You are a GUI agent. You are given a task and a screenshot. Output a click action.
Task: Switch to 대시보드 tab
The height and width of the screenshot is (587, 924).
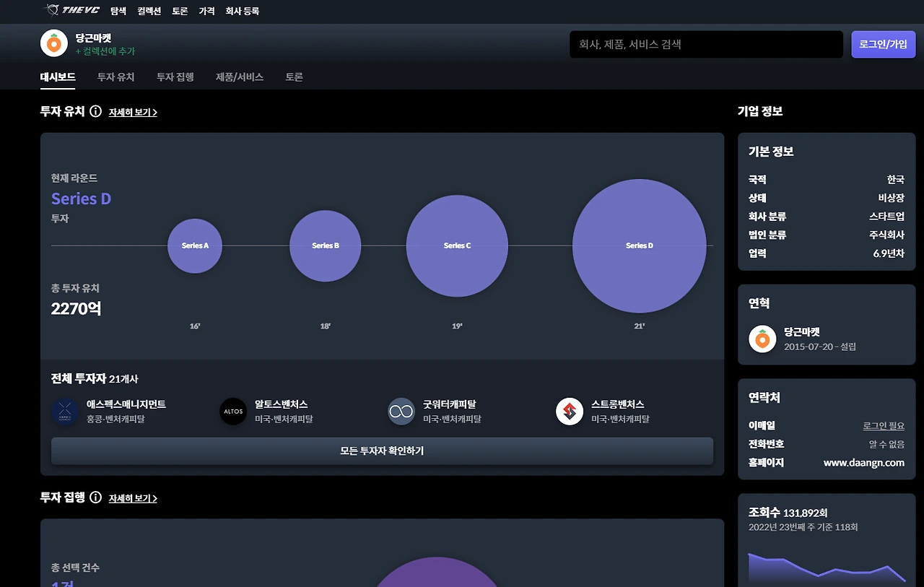[58, 77]
